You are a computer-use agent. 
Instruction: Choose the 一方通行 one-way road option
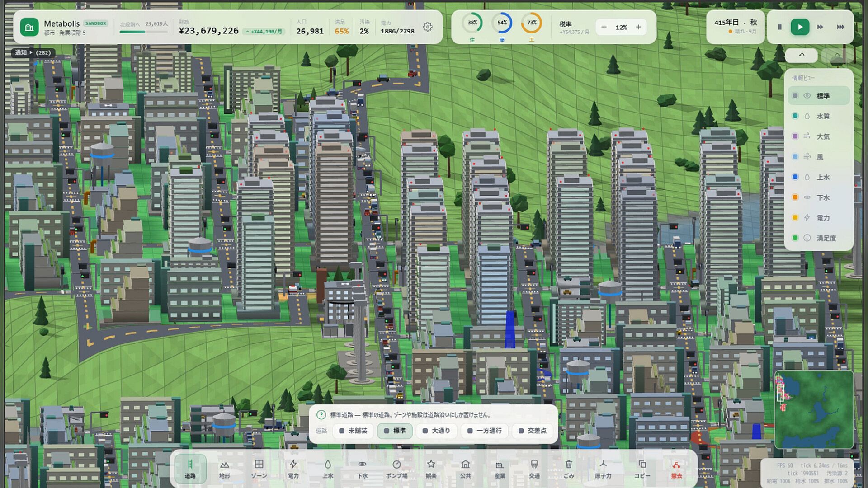485,431
